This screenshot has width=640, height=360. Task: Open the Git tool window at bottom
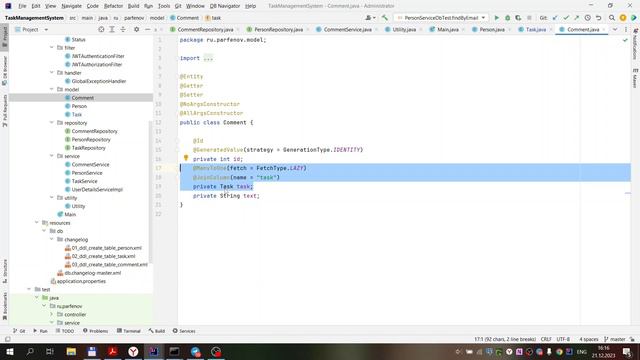point(19,331)
